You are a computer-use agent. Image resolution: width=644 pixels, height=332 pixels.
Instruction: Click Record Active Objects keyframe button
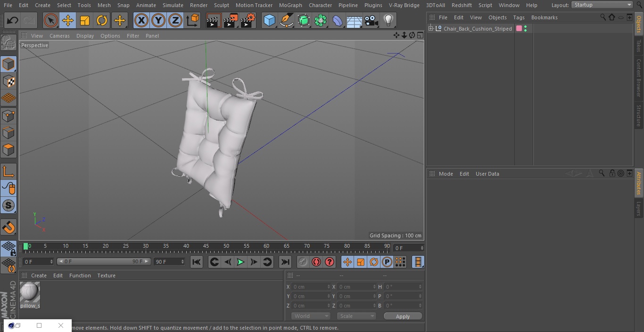pyautogui.click(x=303, y=262)
